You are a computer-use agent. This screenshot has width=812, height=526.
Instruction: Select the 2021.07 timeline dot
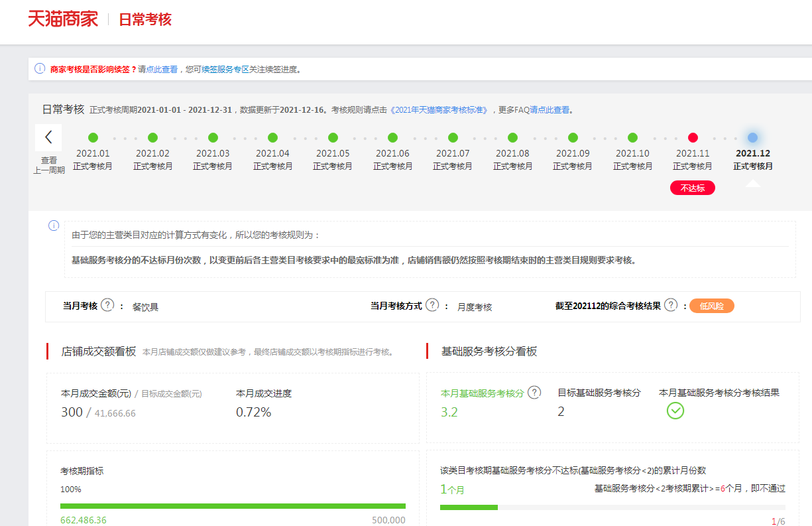pyautogui.click(x=453, y=137)
